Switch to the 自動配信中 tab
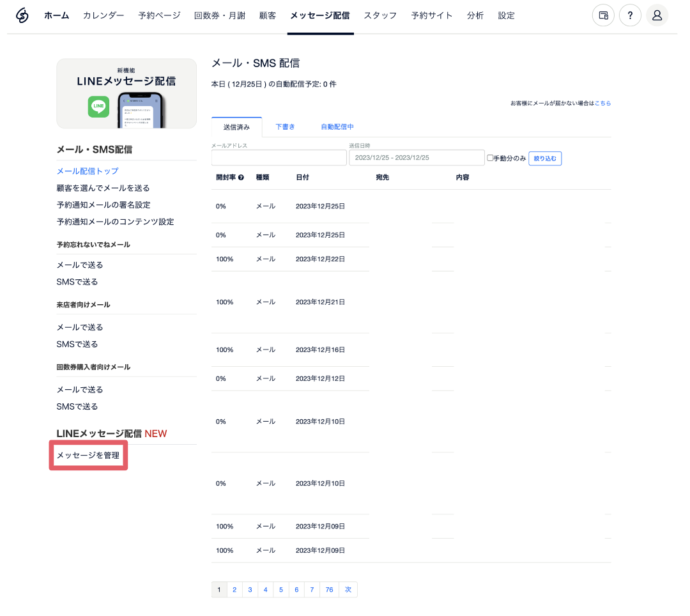 point(337,127)
